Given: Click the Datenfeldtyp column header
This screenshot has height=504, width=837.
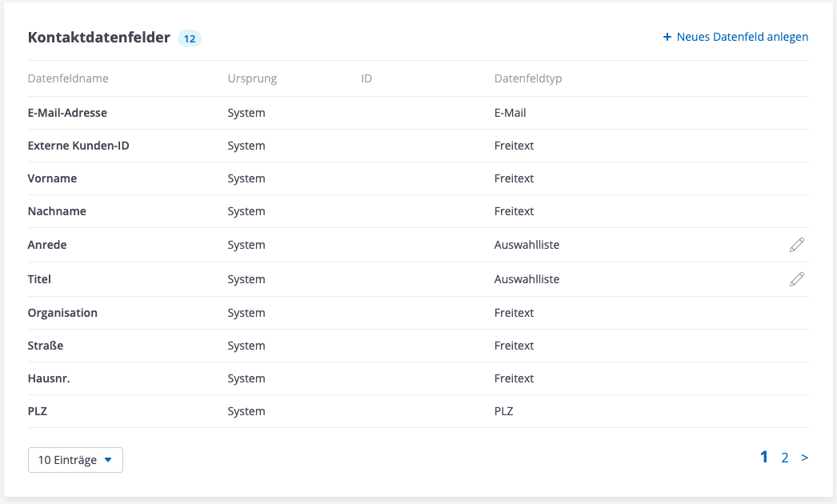Looking at the screenshot, I should [528, 78].
